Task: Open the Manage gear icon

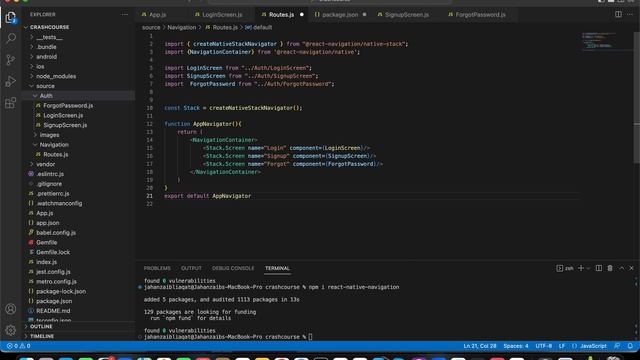Action: (x=11, y=329)
